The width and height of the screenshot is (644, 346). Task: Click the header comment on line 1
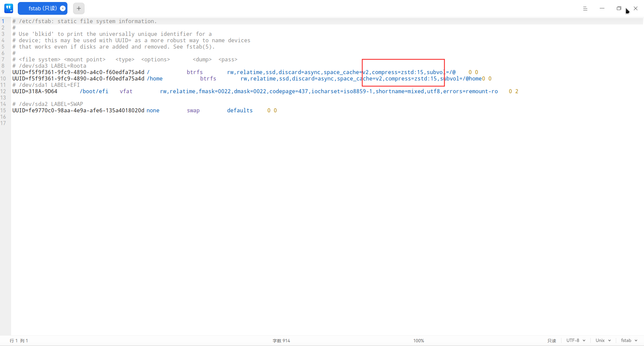[85, 21]
